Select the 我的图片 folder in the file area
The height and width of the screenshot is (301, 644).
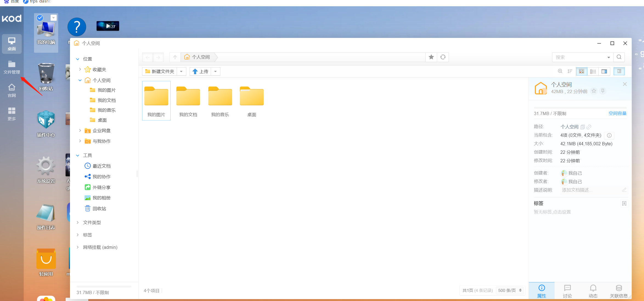click(156, 101)
